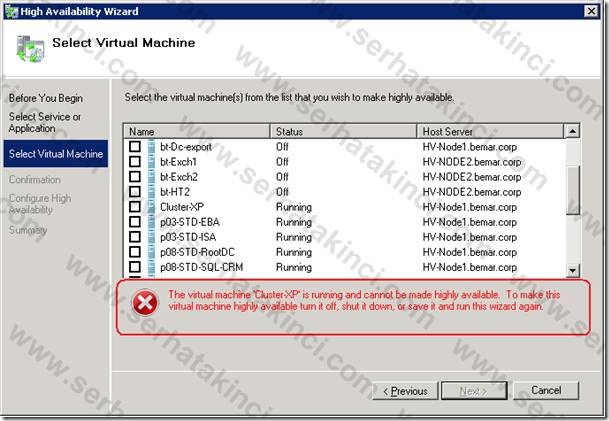
Task: Cancel the High Availability Wizard
Action: (x=546, y=390)
